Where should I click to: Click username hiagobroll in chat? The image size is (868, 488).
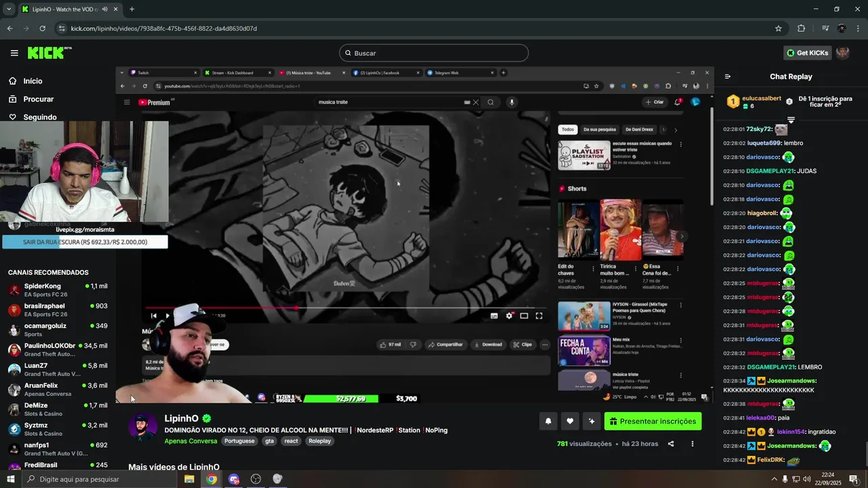pyautogui.click(x=762, y=213)
